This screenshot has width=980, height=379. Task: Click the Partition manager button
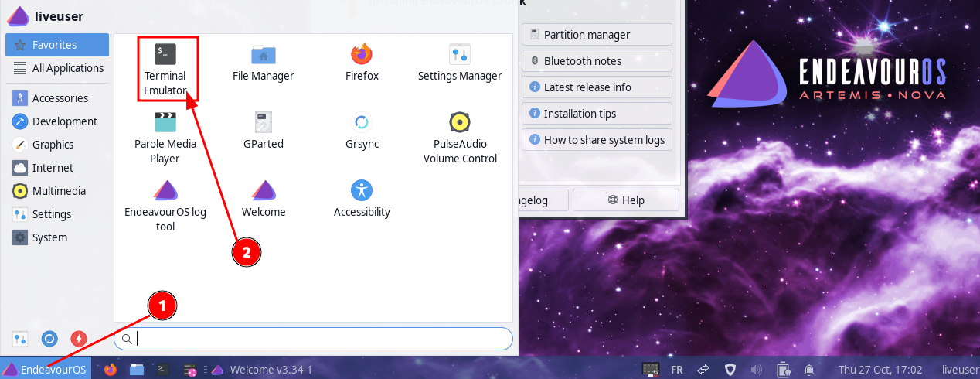tap(597, 35)
